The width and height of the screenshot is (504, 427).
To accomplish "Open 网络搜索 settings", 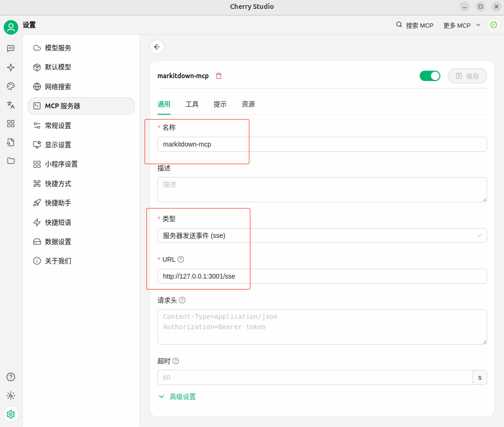I will [82, 87].
